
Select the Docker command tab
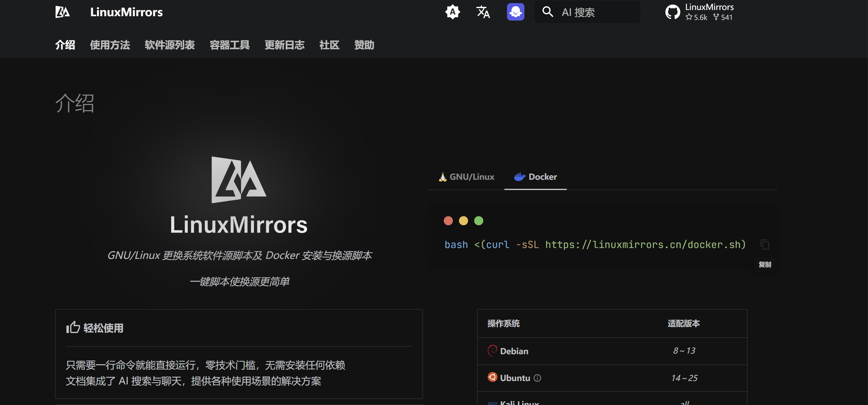point(535,177)
